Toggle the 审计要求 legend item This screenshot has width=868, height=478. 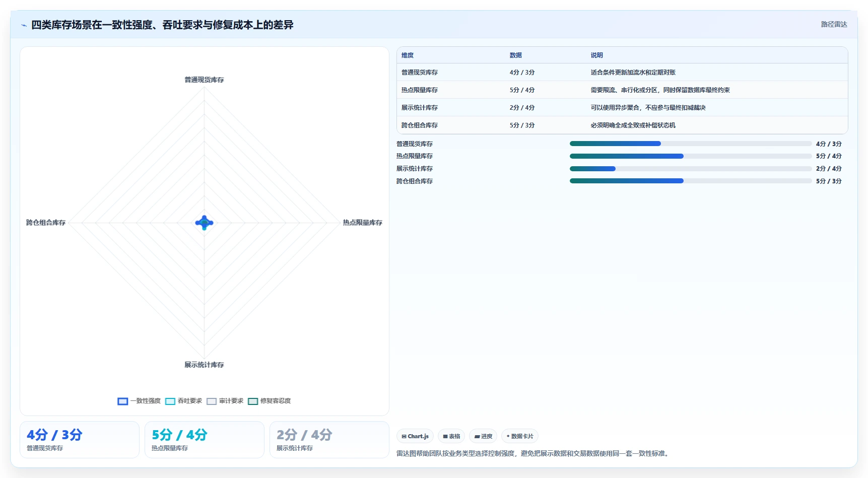coord(225,401)
